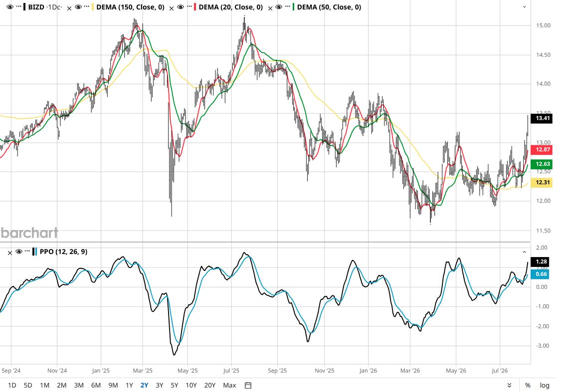Screen dimensions: 565x392
Task: Select the 9M time range
Action: click(x=113, y=385)
